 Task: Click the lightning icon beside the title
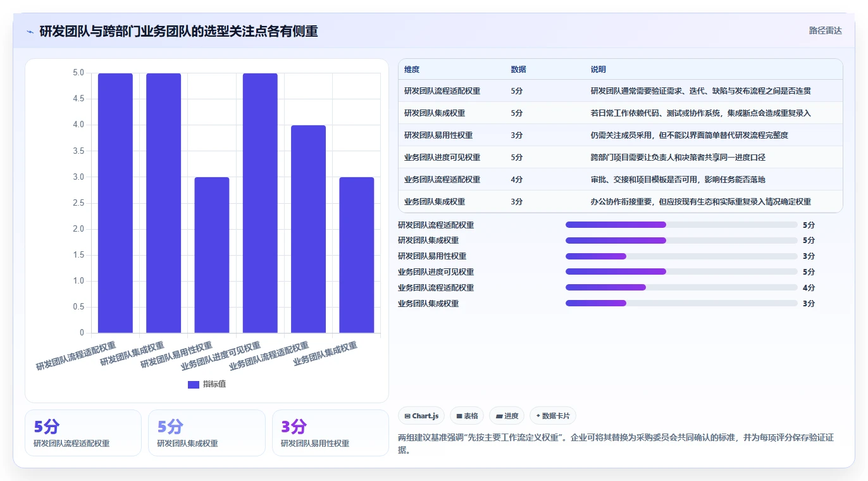30,31
